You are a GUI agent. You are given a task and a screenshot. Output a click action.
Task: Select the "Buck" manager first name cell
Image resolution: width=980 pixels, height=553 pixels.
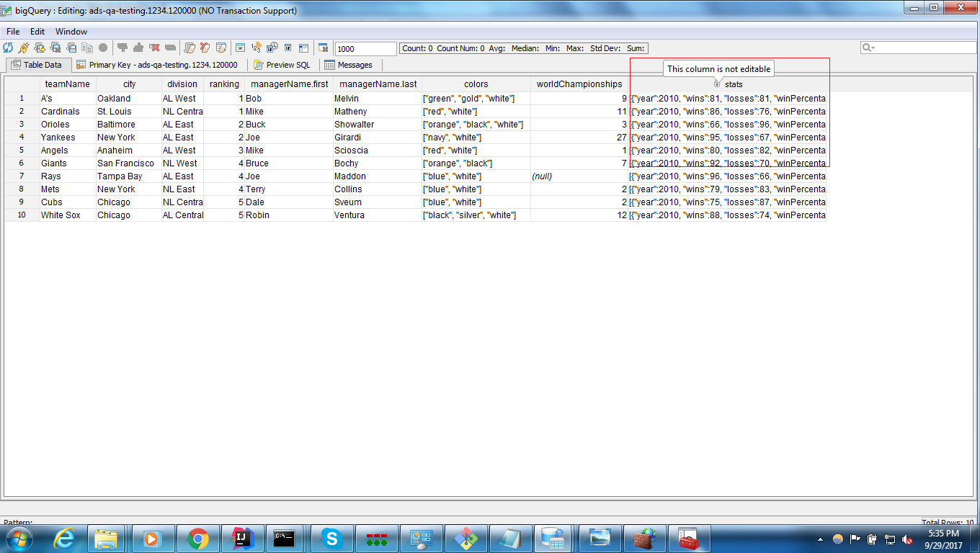tap(289, 124)
